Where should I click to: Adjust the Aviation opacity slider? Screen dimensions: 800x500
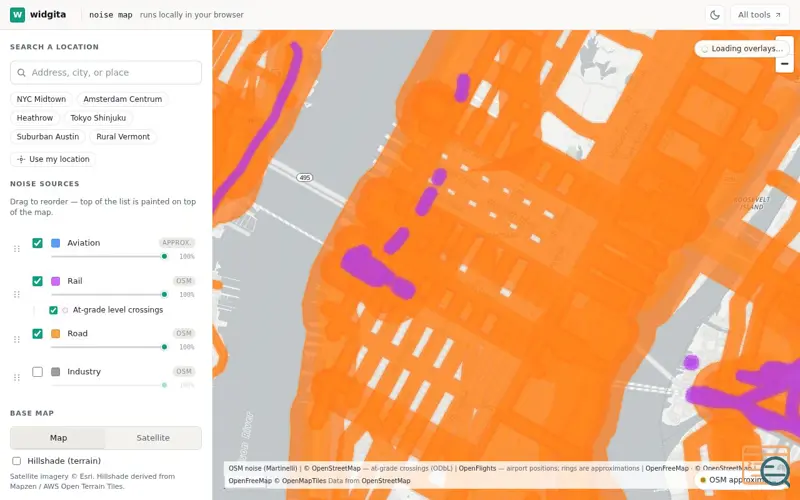[x=109, y=256]
